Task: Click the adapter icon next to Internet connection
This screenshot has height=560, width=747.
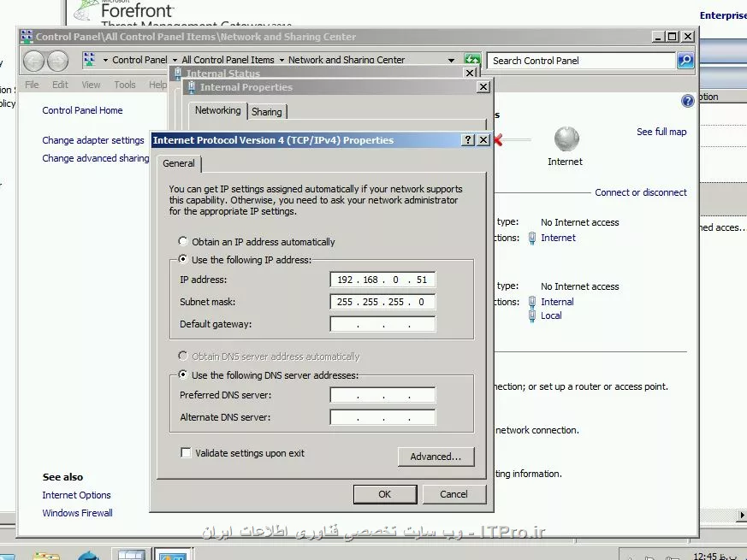Action: tap(532, 238)
